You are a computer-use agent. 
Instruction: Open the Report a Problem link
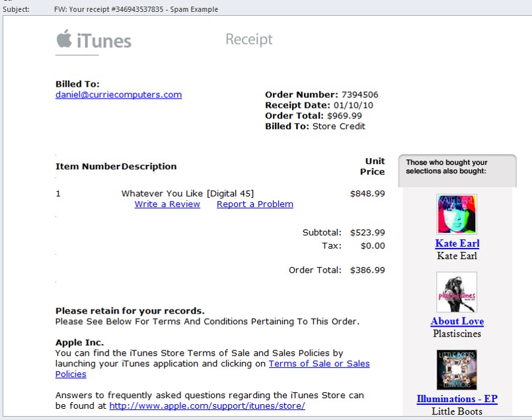(x=255, y=204)
